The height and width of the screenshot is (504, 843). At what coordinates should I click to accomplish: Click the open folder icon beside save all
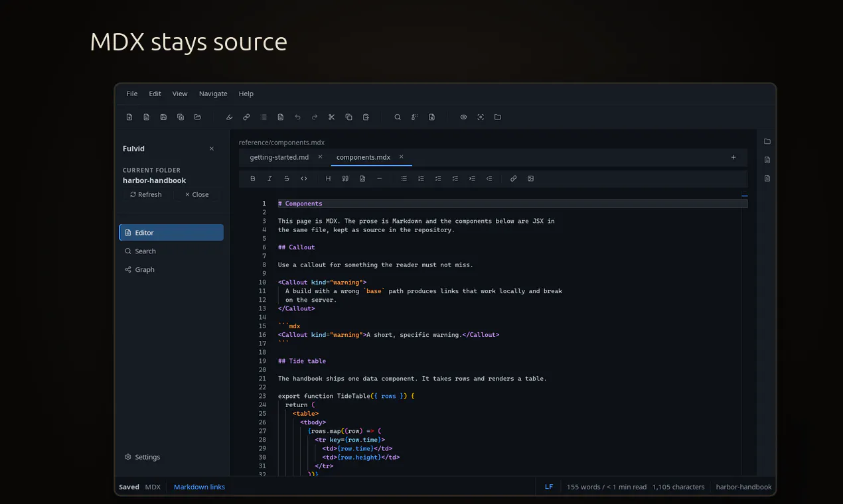pos(197,117)
